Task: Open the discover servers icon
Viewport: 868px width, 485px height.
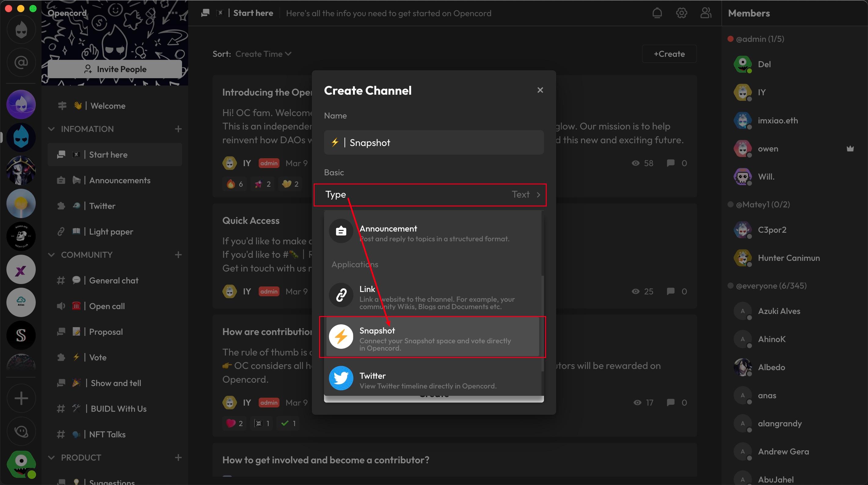Action: (x=21, y=431)
